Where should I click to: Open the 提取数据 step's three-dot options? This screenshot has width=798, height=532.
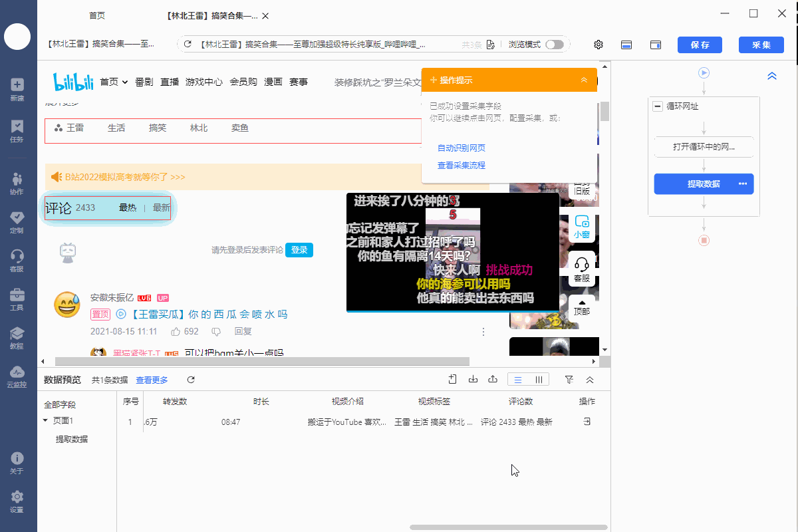click(743, 184)
